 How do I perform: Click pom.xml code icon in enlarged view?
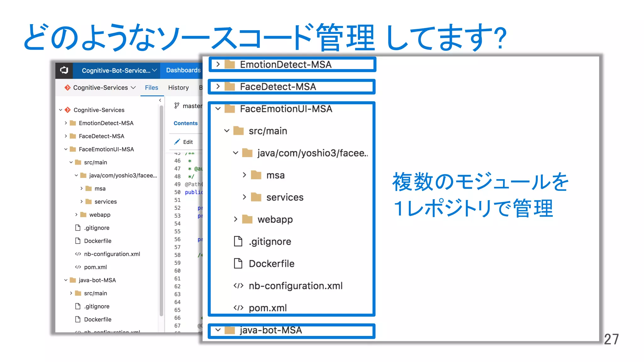pyautogui.click(x=238, y=308)
